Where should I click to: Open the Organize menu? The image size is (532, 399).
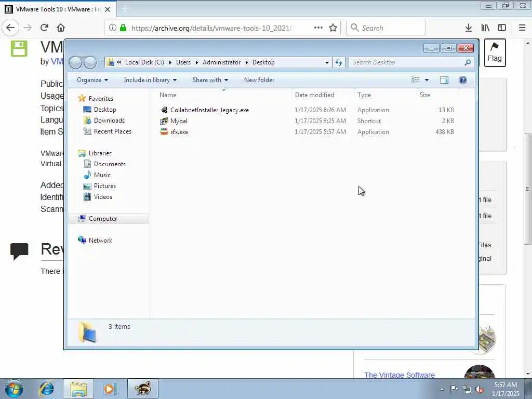(92, 80)
